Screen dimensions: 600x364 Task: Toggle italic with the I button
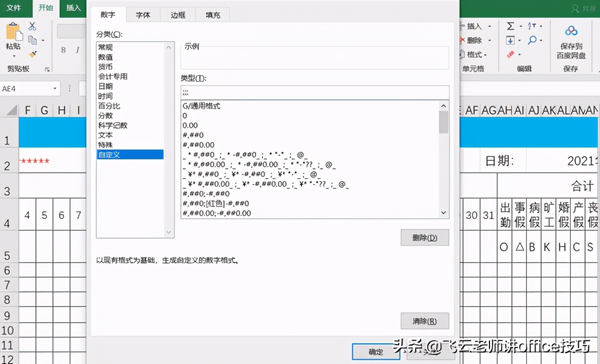tap(78, 50)
